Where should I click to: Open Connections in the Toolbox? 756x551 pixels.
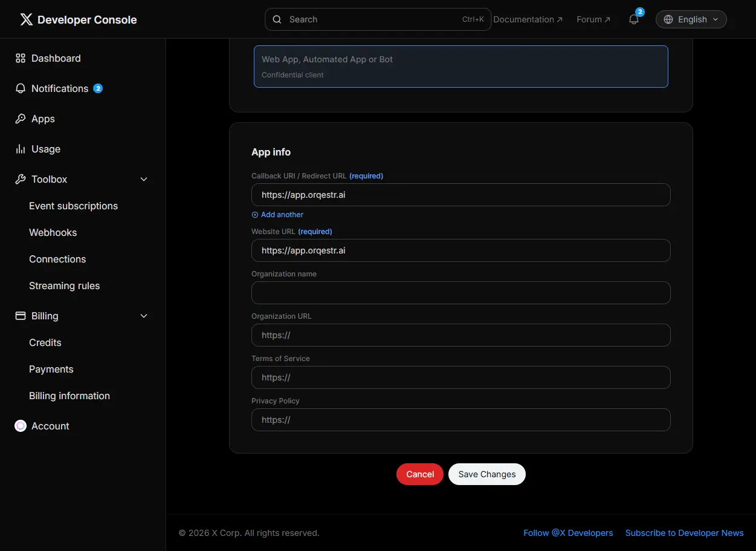click(x=57, y=259)
